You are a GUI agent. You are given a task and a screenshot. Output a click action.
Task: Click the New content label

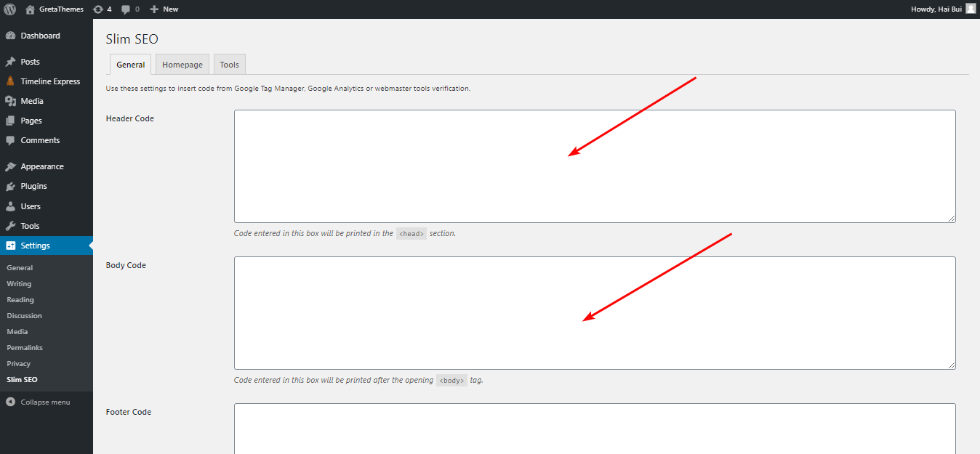click(171, 9)
